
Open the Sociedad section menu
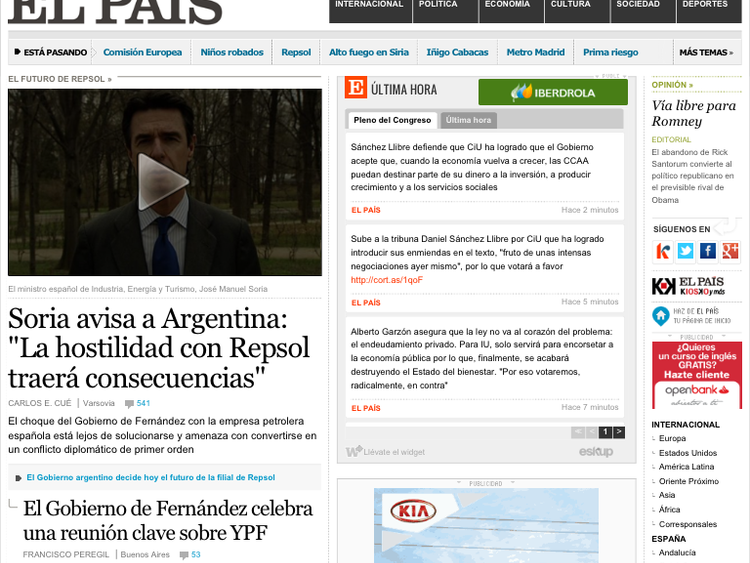pyautogui.click(x=643, y=10)
